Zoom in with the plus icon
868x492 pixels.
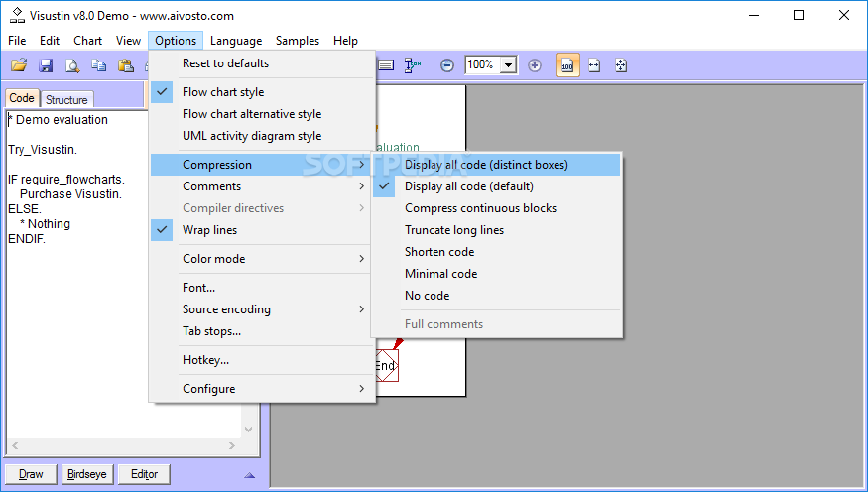pyautogui.click(x=535, y=65)
